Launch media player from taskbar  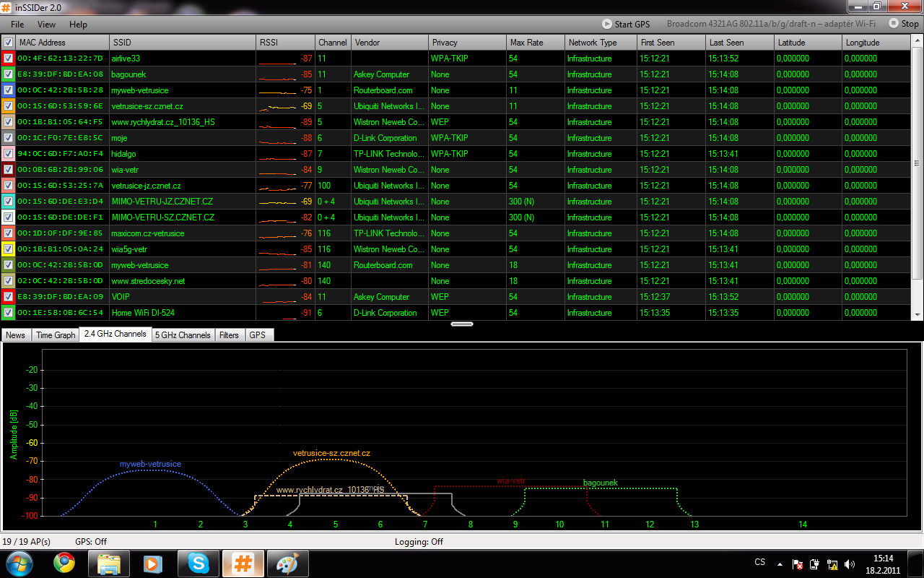153,563
